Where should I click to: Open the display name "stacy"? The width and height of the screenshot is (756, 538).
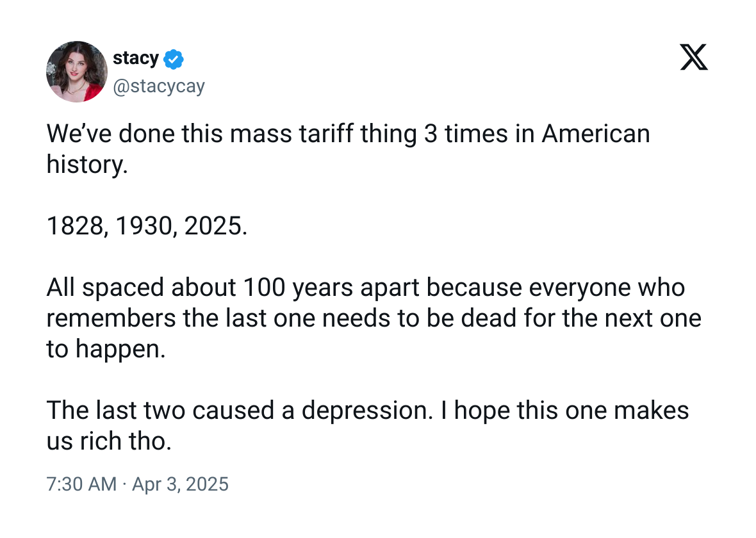tap(135, 58)
